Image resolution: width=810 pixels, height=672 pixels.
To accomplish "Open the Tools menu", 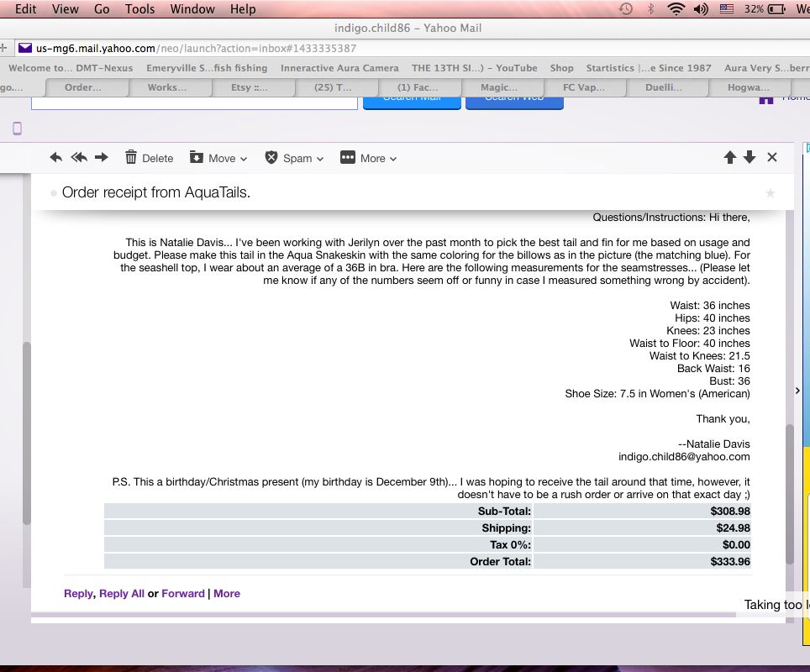I will click(140, 8).
